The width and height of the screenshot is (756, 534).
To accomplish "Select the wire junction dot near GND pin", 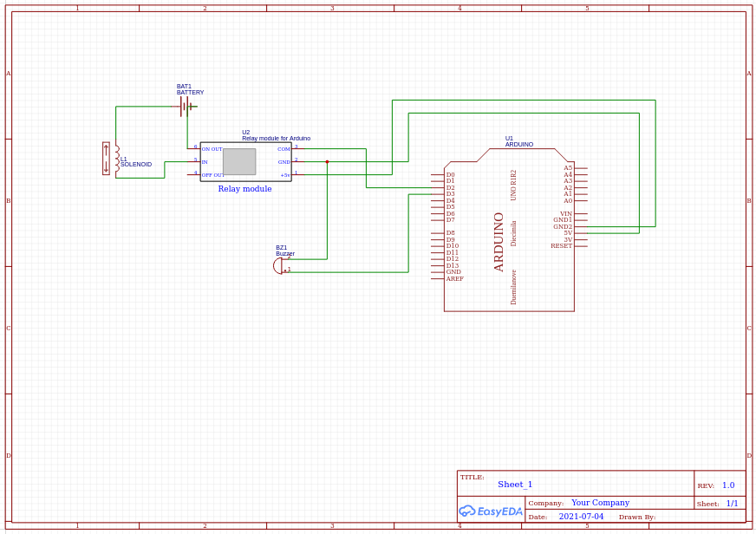I will (x=328, y=161).
